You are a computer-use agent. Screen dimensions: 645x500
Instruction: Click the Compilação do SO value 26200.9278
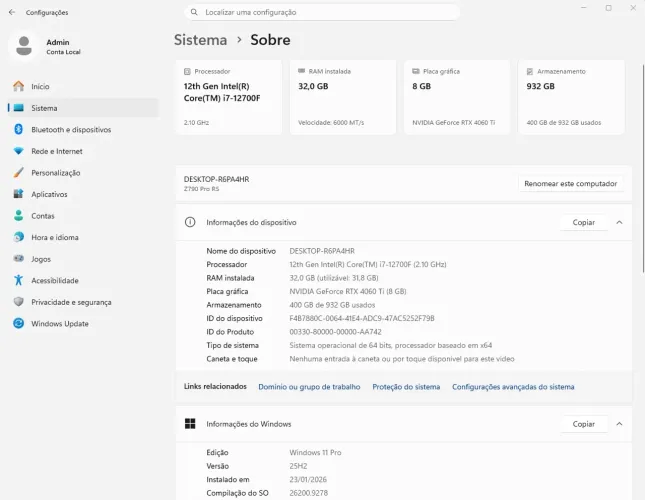(x=309, y=493)
